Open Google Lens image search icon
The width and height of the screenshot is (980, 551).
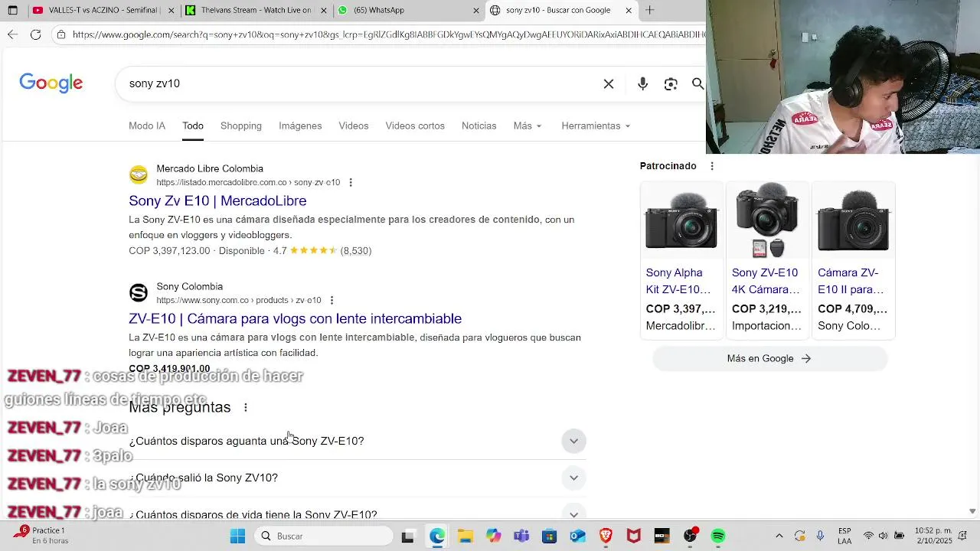[671, 84]
